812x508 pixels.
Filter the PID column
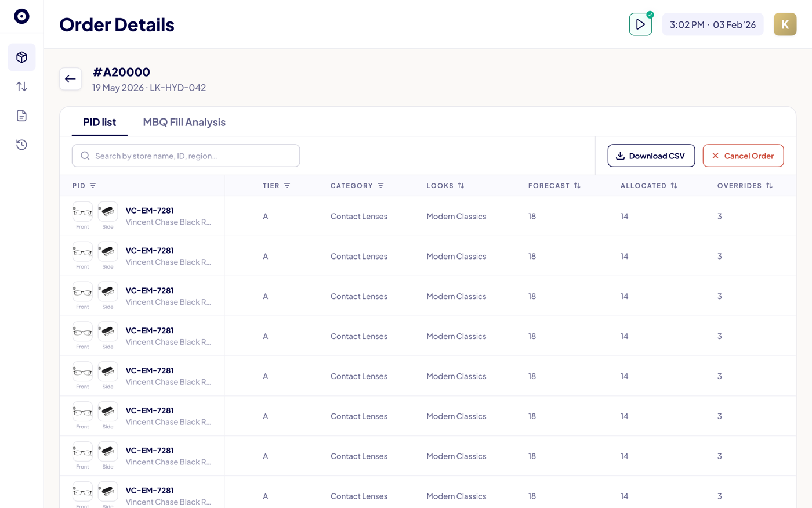(x=93, y=186)
